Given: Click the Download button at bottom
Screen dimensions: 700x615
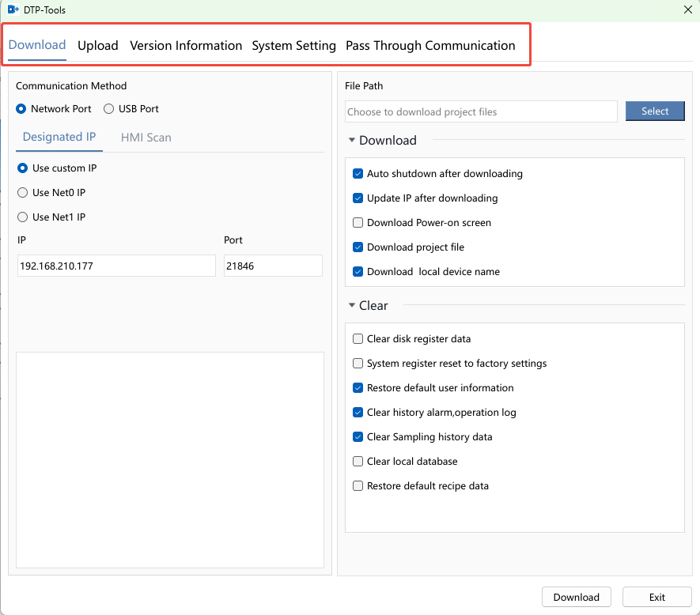Looking at the screenshot, I should (x=577, y=597).
